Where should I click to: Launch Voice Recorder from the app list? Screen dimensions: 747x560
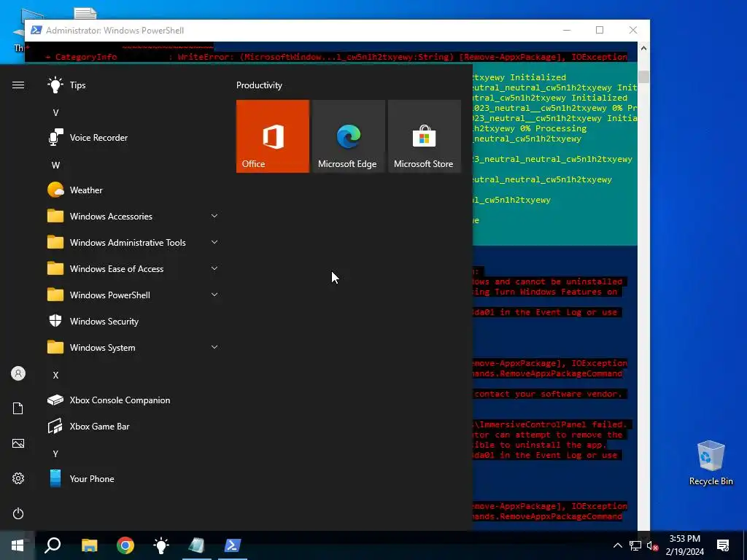pyautogui.click(x=133, y=138)
